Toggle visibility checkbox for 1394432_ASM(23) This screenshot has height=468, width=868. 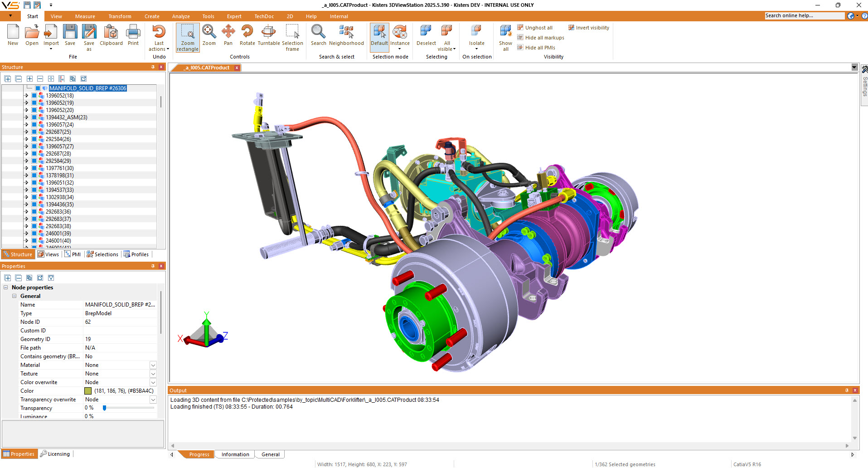coord(34,117)
